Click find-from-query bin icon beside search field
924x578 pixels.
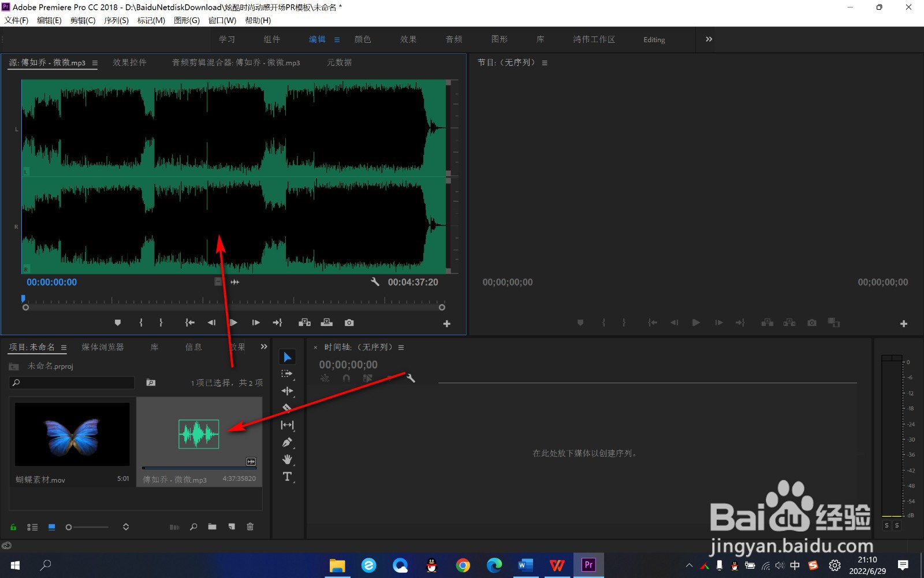click(151, 383)
